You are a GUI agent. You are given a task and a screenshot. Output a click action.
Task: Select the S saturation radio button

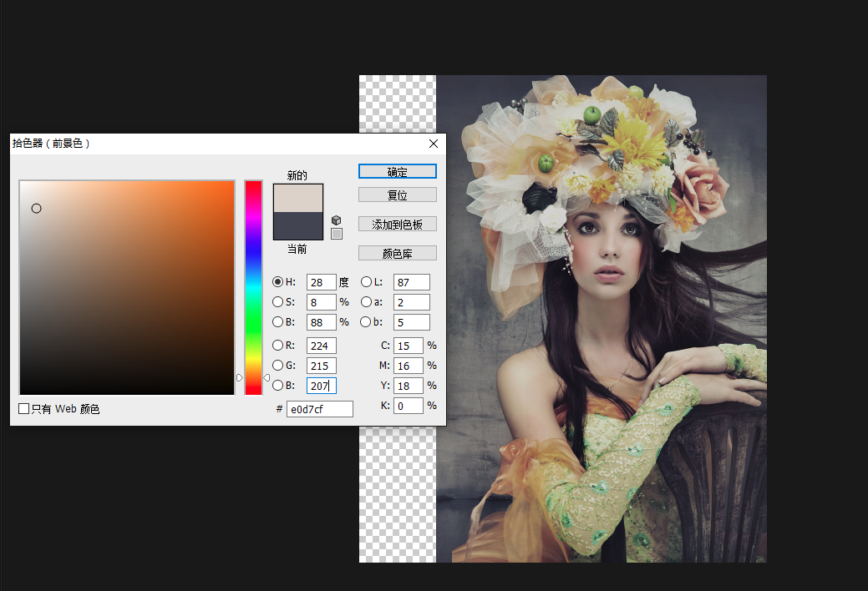[278, 302]
